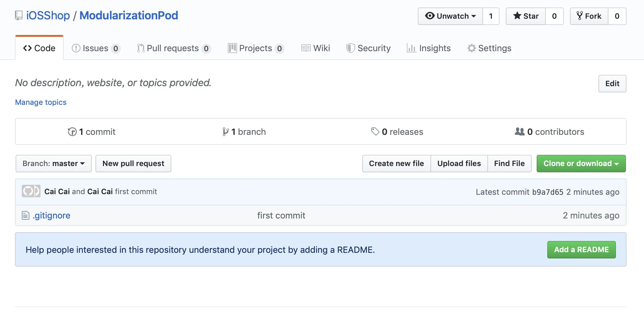View the 0 contributors page
644x314 pixels.
click(x=549, y=132)
